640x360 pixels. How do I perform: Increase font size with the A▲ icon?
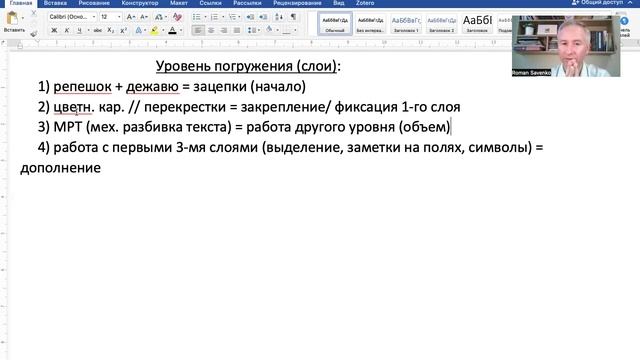click(x=131, y=17)
